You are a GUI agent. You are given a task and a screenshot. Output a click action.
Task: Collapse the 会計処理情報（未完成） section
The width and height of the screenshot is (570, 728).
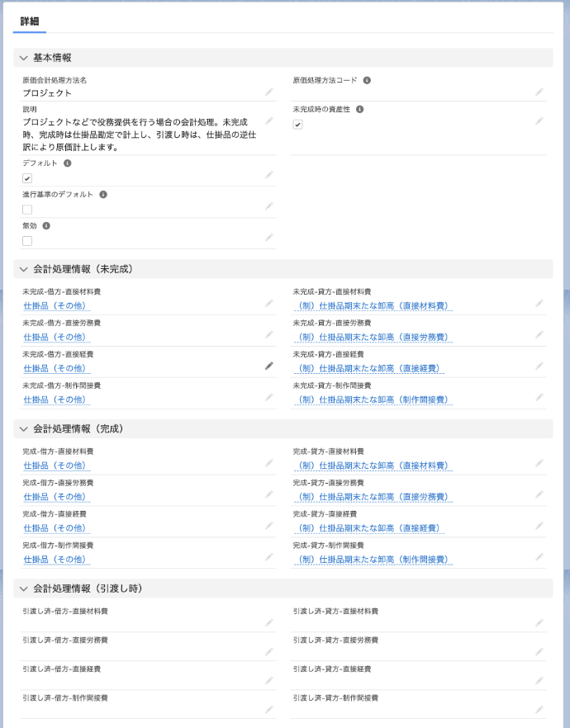coord(23,269)
